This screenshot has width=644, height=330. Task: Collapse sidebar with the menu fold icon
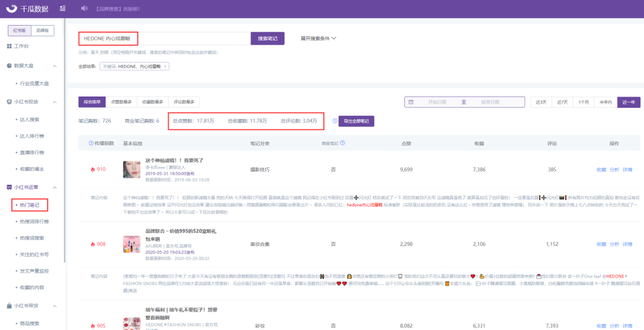pyautogui.click(x=63, y=8)
